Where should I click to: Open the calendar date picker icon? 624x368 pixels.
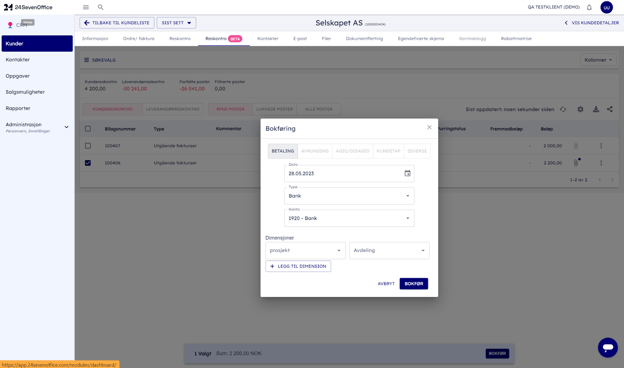pos(408,173)
